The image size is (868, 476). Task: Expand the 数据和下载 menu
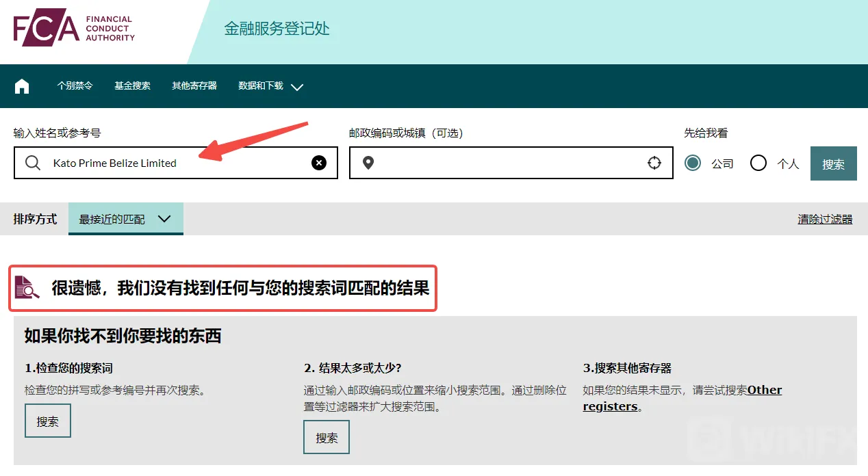point(270,86)
